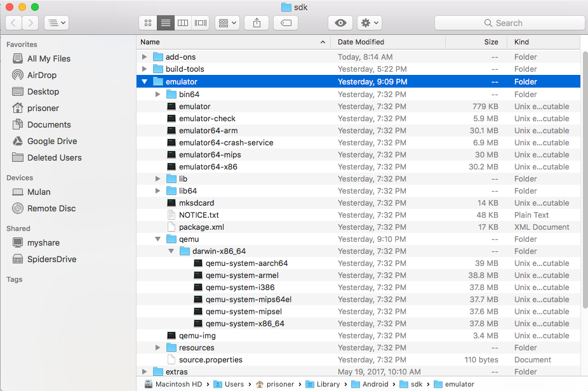Viewport: 588px width, 391px height.
Task: Collapse the darwin-x86_64 folder
Action: 171,251
